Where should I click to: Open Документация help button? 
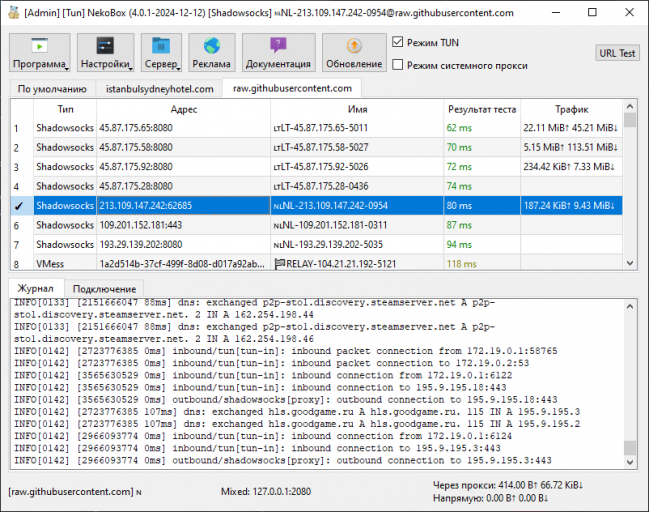click(x=278, y=53)
